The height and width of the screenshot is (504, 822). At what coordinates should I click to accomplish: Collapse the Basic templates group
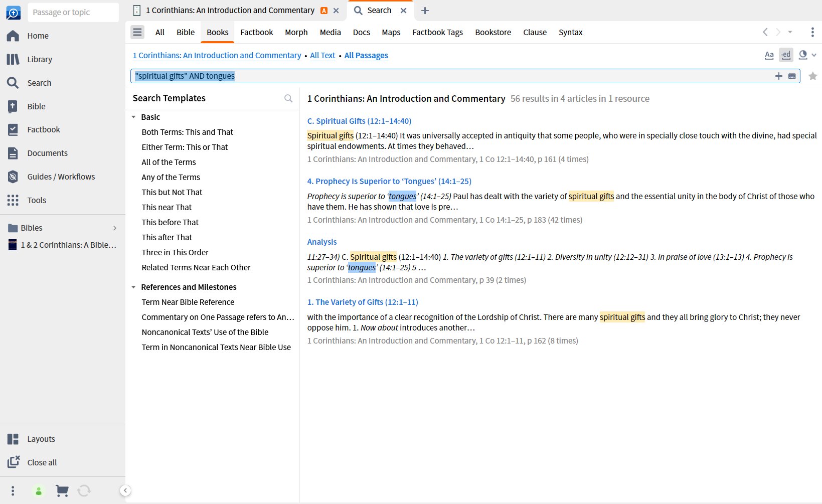pyautogui.click(x=133, y=117)
